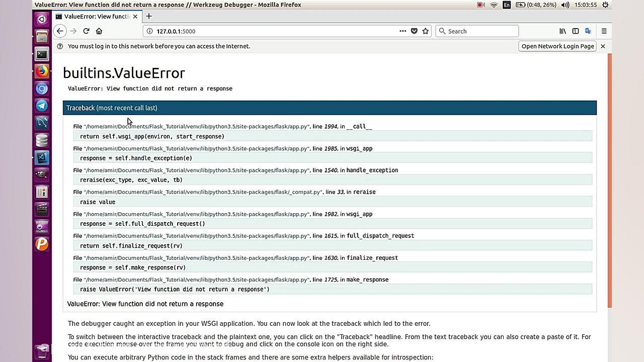Open the Firefox home page
Image resolution: width=644 pixels, height=362 pixels.
99,31
